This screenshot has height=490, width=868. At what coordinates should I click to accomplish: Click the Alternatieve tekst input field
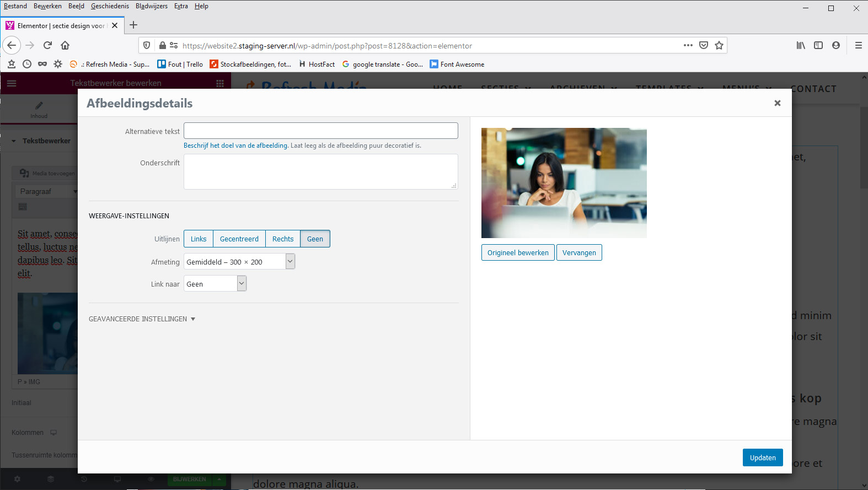[320, 131]
